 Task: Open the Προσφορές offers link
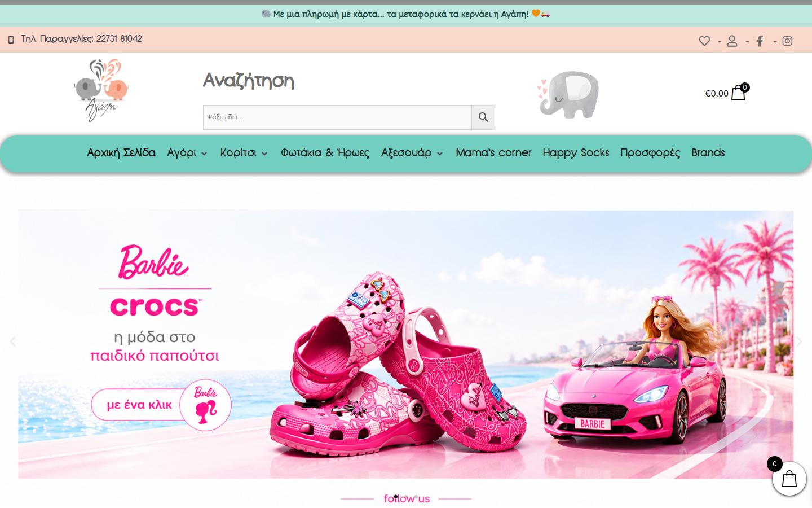[650, 153]
